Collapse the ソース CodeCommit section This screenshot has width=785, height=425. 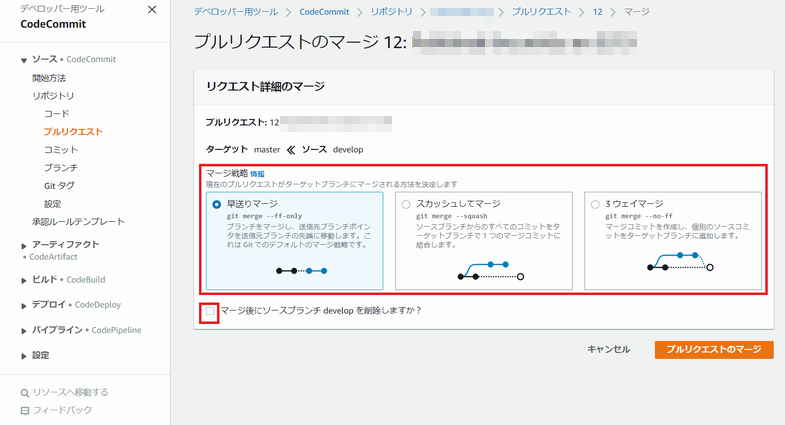[x=24, y=60]
